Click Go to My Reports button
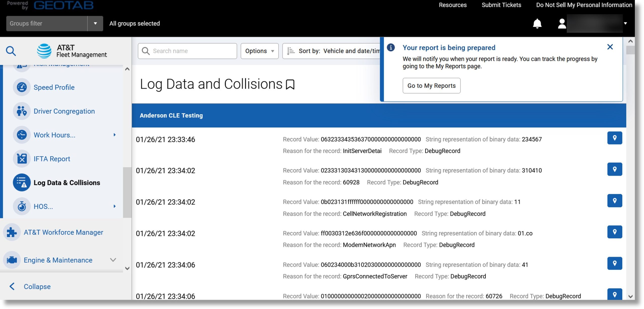The image size is (644, 309). (431, 86)
